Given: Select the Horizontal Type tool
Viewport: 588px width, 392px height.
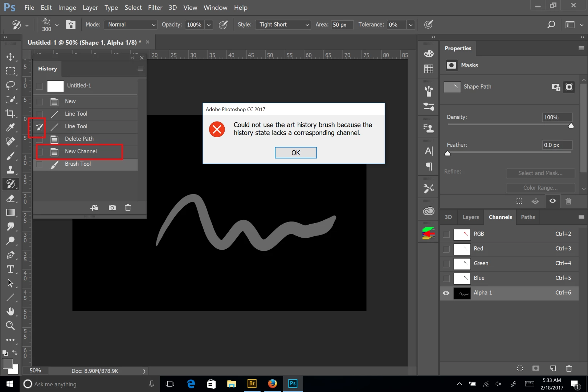Looking at the screenshot, I should [x=10, y=269].
